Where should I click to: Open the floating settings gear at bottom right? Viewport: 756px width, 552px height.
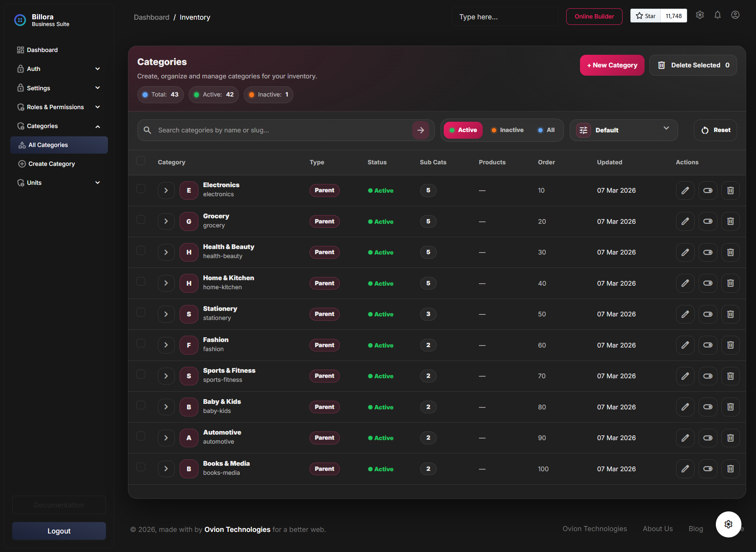[728, 524]
